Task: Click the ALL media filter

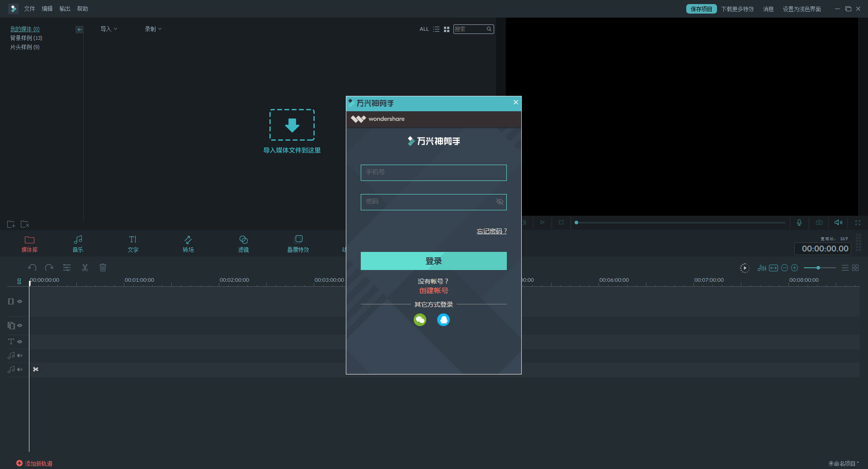Action: [x=424, y=29]
